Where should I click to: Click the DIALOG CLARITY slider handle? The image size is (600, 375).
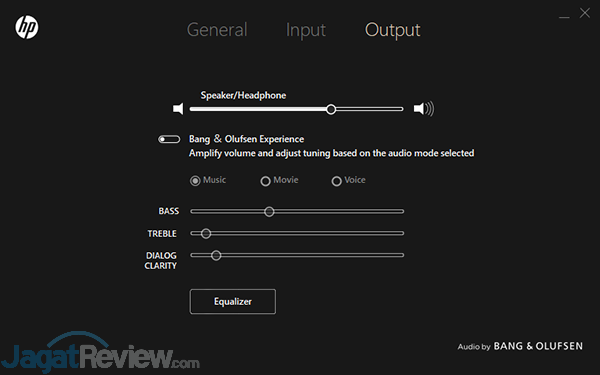(x=216, y=255)
